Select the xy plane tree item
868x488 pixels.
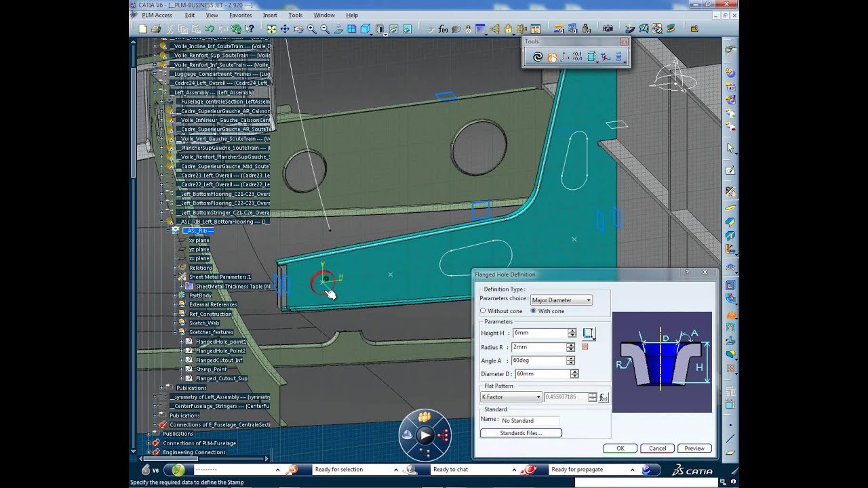click(199, 240)
